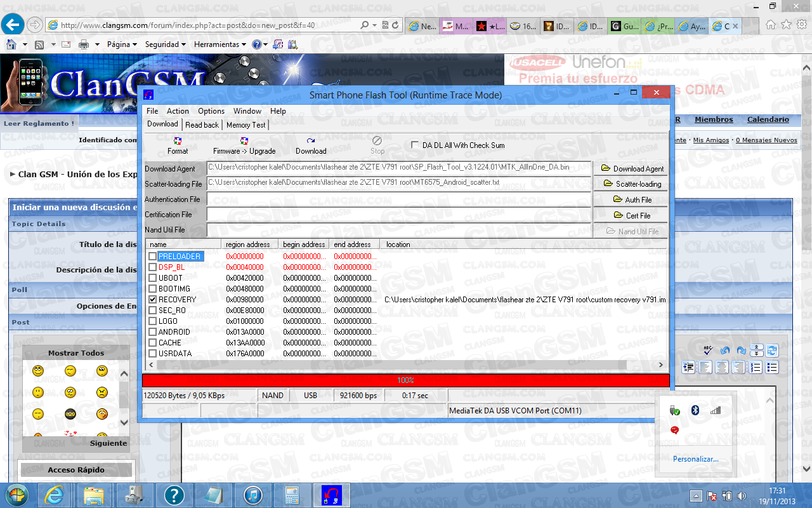Viewport: 812px width, 508px height.
Task: Open the Scatter-loading file browser
Action: pyautogui.click(x=631, y=184)
